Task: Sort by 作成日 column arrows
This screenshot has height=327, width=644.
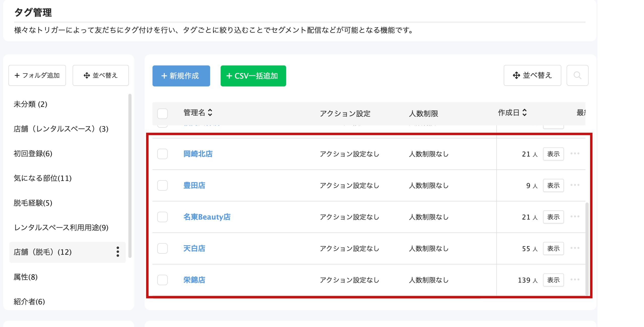Action: click(x=524, y=112)
